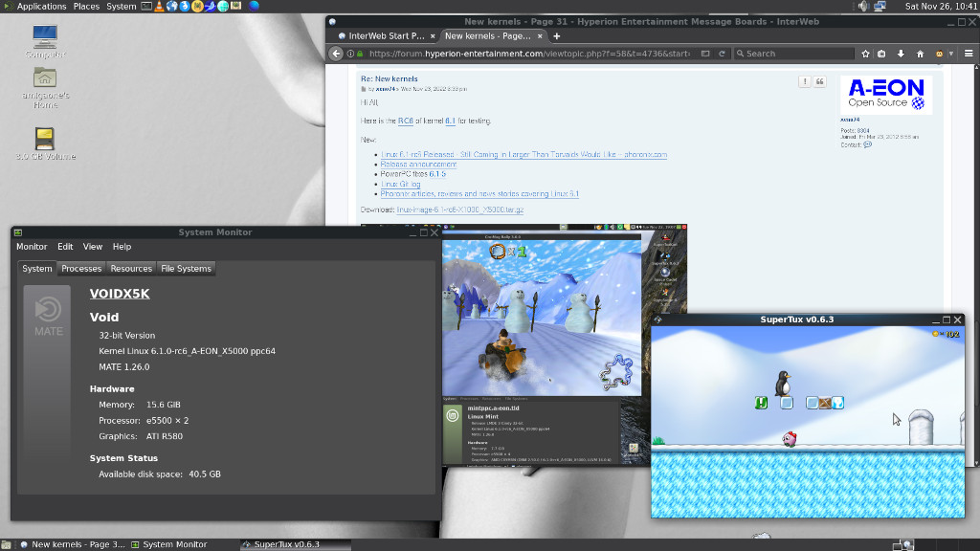Viewport: 980px width, 551px height.
Task: Open the browser hamburger menu
Action: click(x=969, y=54)
